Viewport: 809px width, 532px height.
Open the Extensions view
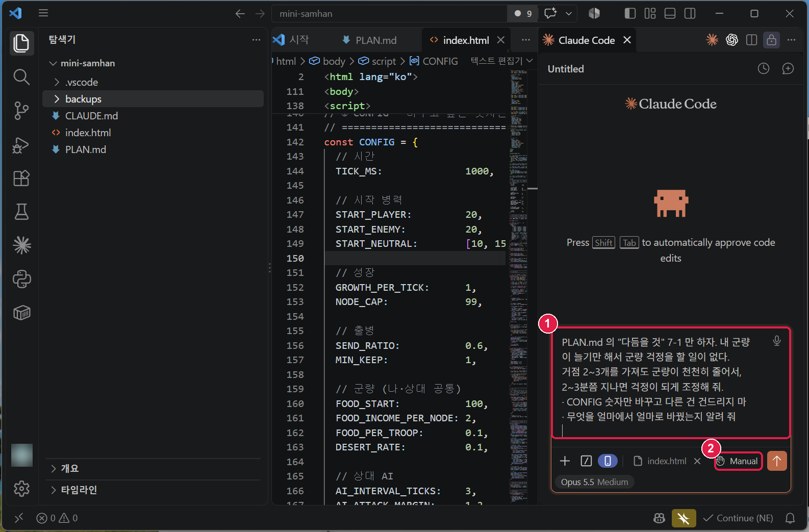(21, 179)
